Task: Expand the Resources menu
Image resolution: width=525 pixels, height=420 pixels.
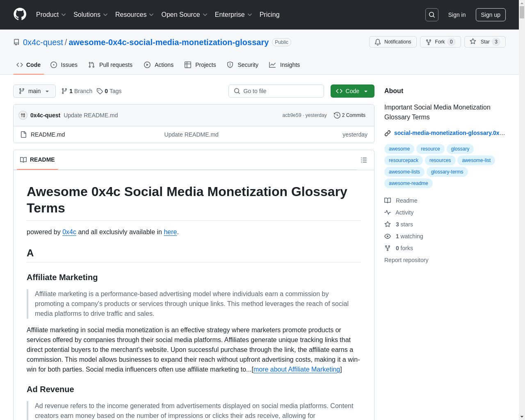Action: point(135,15)
